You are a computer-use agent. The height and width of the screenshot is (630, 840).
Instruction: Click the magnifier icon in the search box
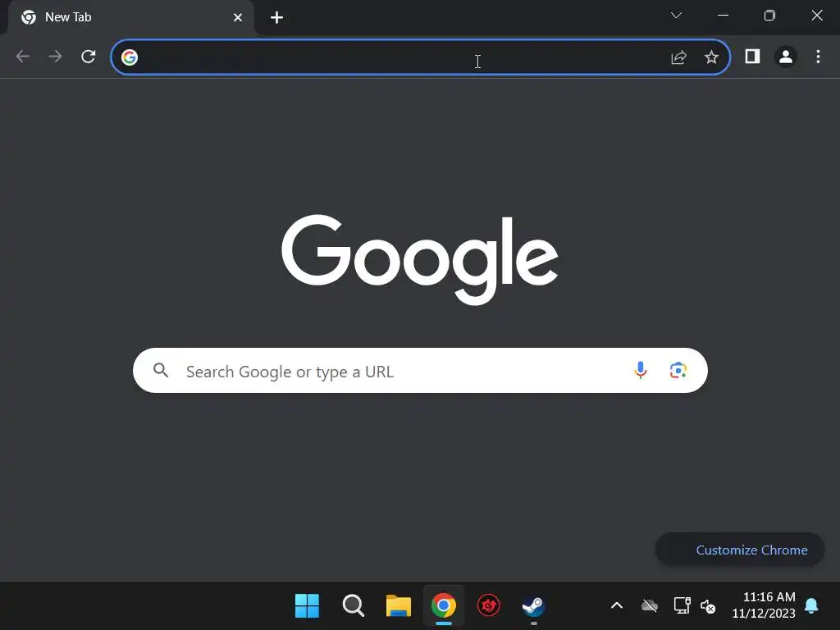(161, 370)
